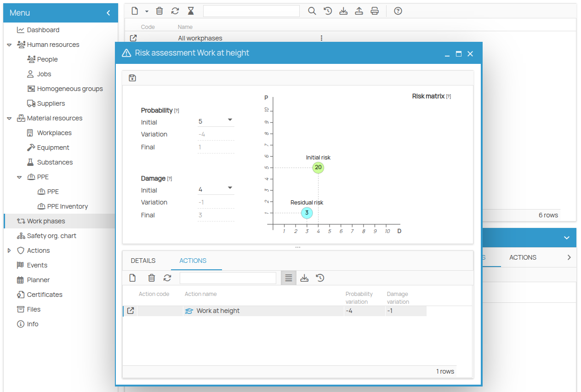581x392 pixels.
Task: View change history of work phases
Action: [327, 11]
